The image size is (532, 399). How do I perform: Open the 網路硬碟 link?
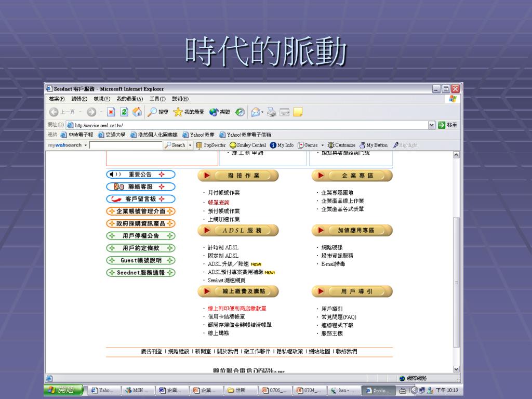click(332, 247)
